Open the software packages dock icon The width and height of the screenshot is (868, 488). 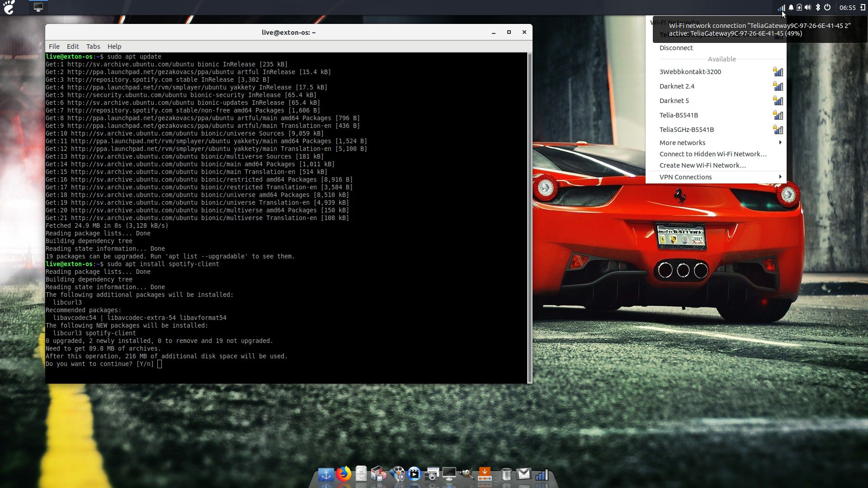(x=378, y=474)
